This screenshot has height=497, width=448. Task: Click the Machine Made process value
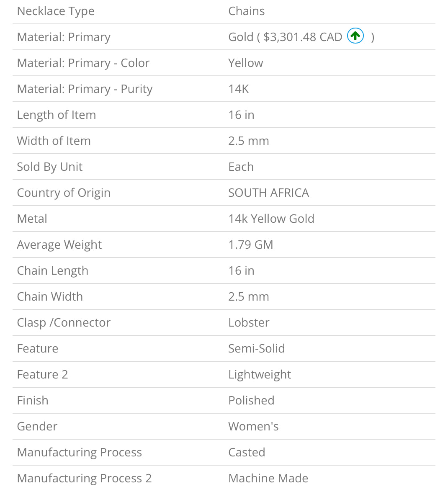268,479
